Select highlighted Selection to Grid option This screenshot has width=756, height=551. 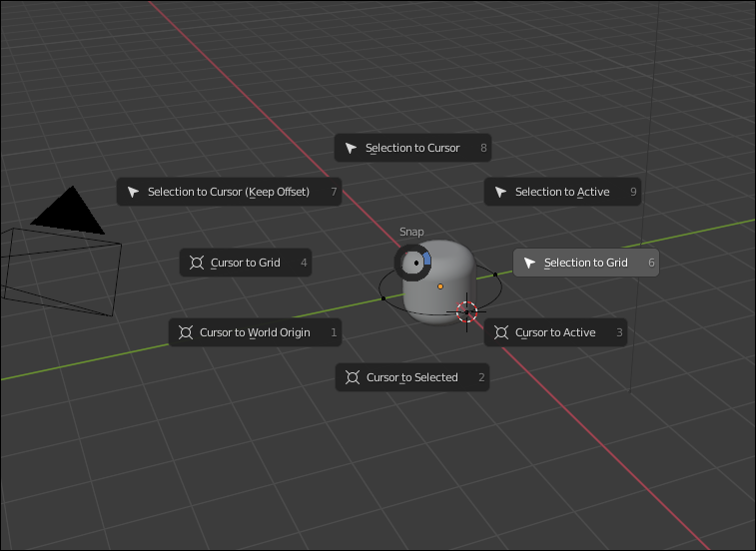point(586,263)
